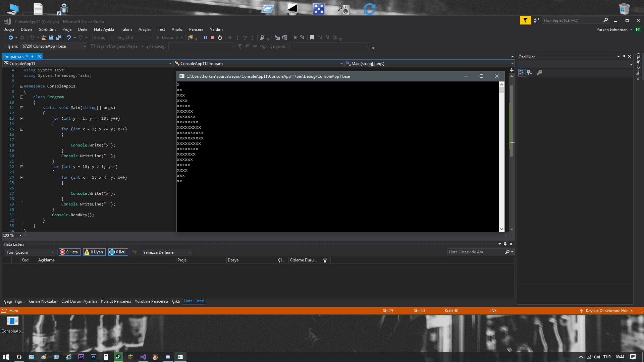Open Steam from the taskbar
This screenshot has height=362, width=644.
coord(118,357)
